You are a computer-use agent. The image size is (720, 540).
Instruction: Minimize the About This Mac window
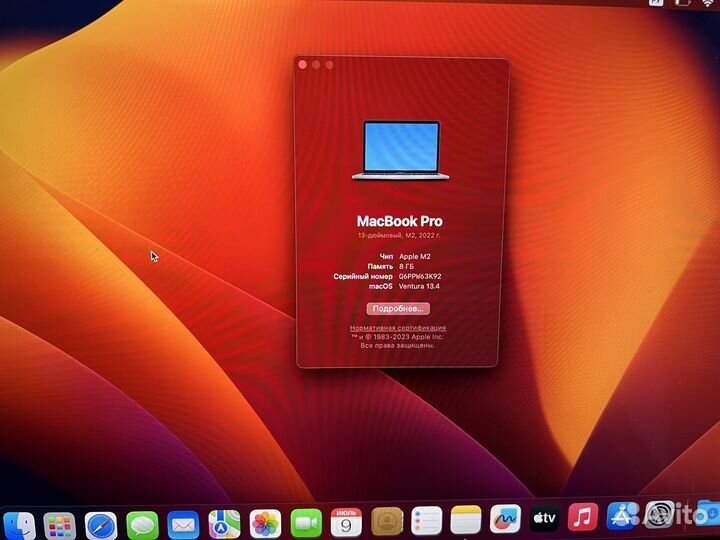click(x=316, y=65)
